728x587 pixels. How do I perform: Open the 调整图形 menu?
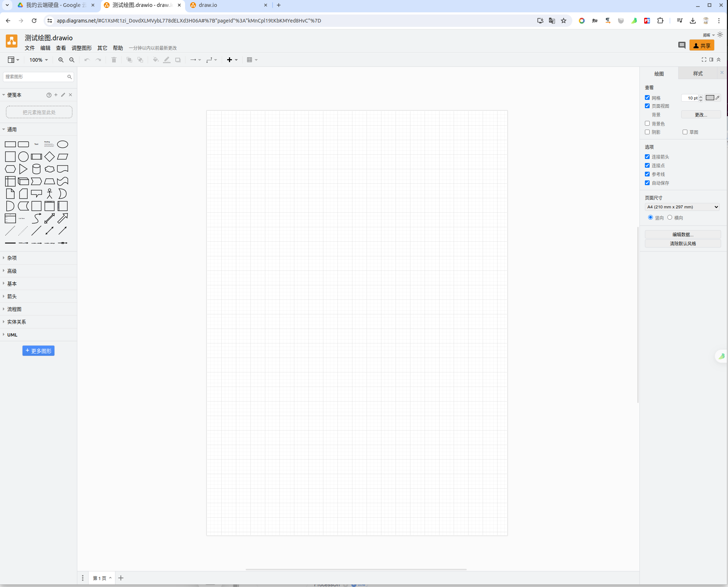point(81,48)
